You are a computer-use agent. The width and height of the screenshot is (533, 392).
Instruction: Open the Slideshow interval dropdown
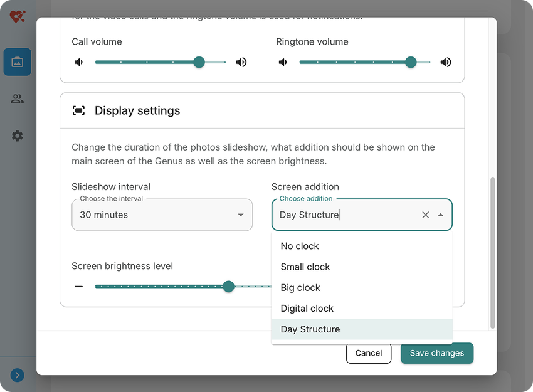162,215
